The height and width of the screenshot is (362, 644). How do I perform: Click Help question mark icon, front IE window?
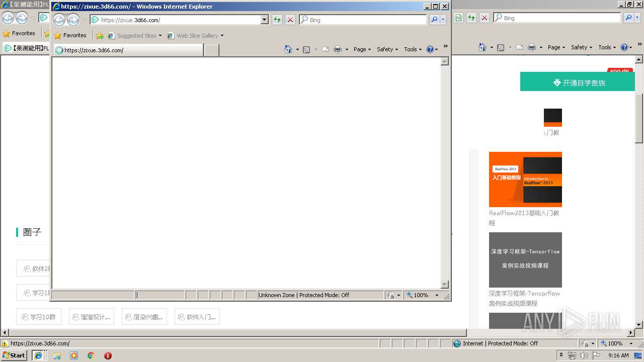pyautogui.click(x=430, y=49)
